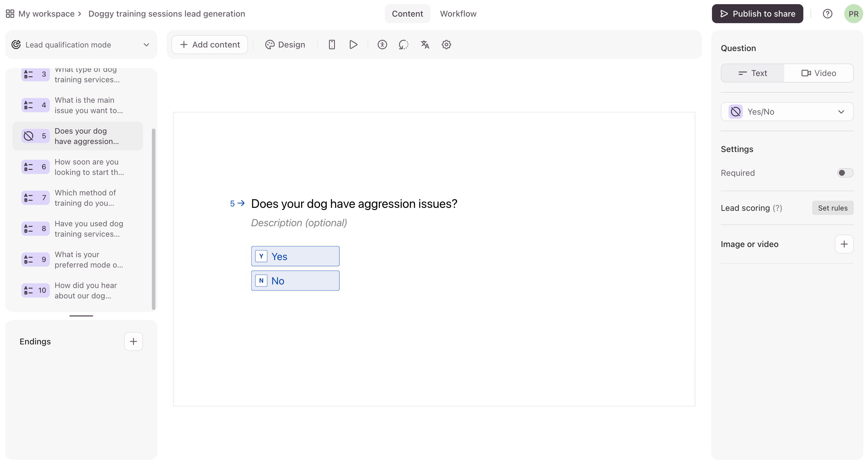Open accessibility checker icon
Image resolution: width=868 pixels, height=462 pixels.
382,45
